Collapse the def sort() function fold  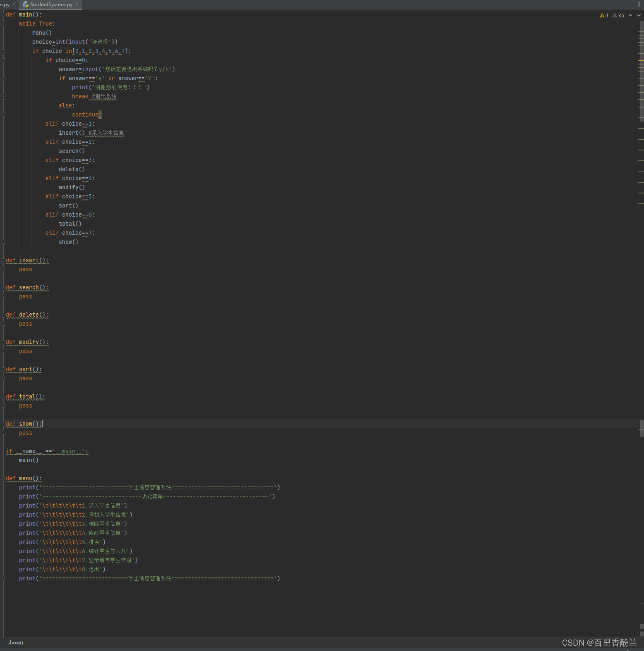(3, 369)
